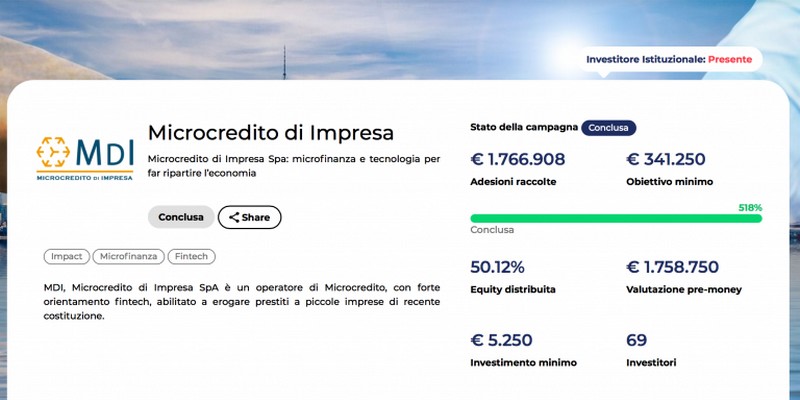This screenshot has width=800, height=400.
Task: Click the microfinanza e tecnologia subtitle
Action: 293,165
